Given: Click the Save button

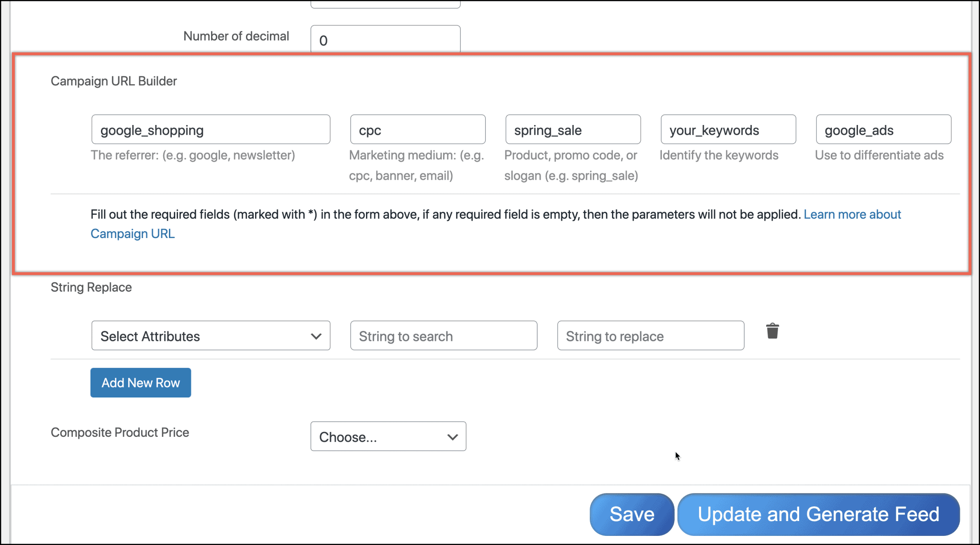Looking at the screenshot, I should click(631, 514).
